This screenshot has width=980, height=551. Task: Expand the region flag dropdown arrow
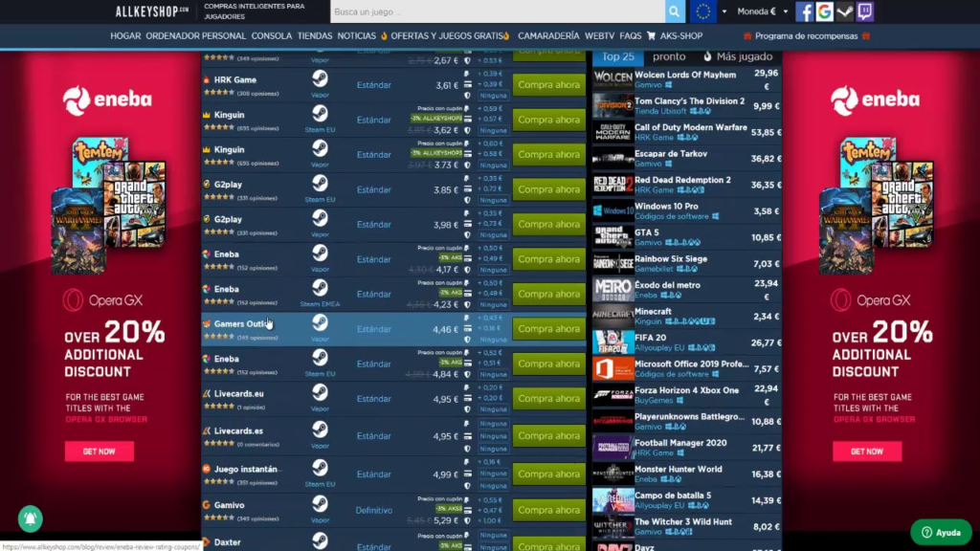[724, 11]
